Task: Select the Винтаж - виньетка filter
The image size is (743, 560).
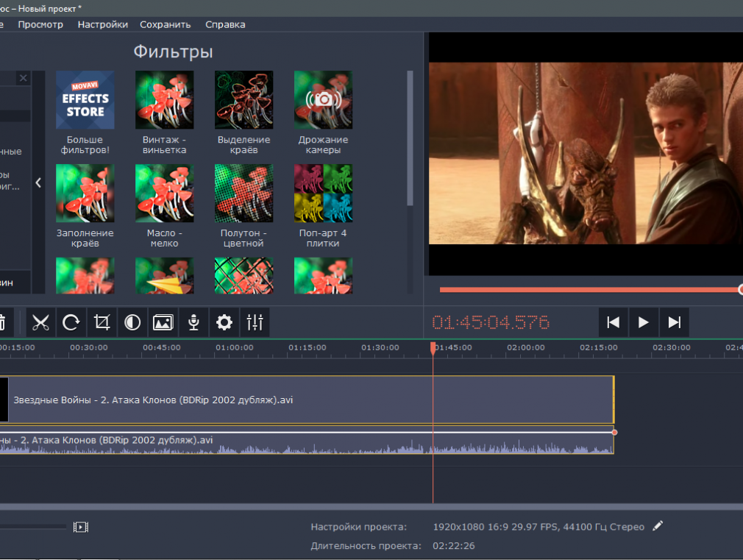Action: coord(165,99)
